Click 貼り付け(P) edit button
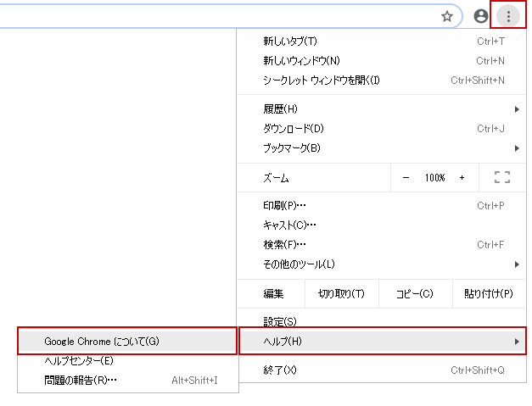532x406 pixels. (489, 294)
